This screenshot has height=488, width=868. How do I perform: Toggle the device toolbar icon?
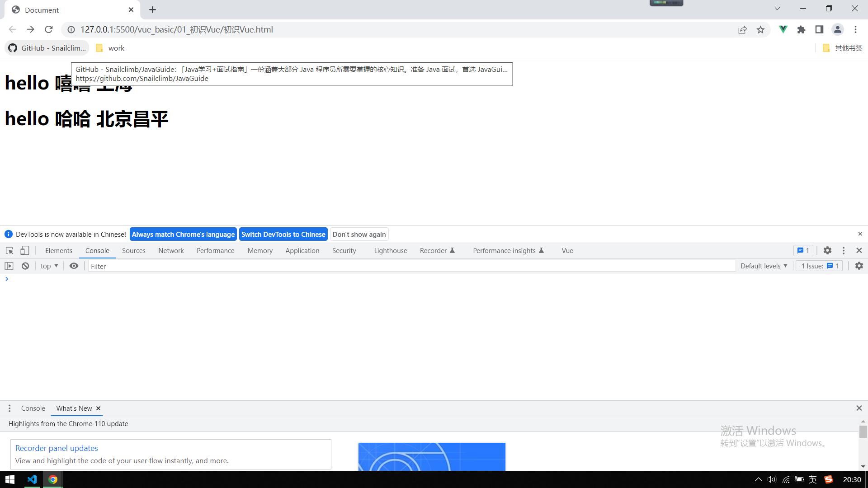[25, 250]
